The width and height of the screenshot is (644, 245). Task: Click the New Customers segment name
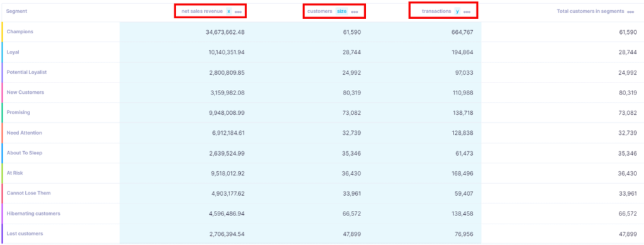(25, 92)
